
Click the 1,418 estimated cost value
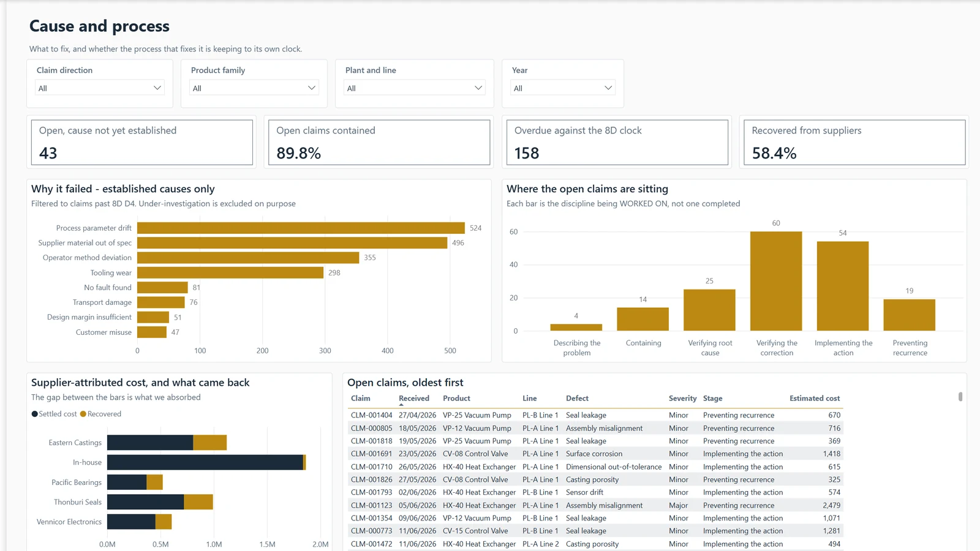(x=831, y=454)
